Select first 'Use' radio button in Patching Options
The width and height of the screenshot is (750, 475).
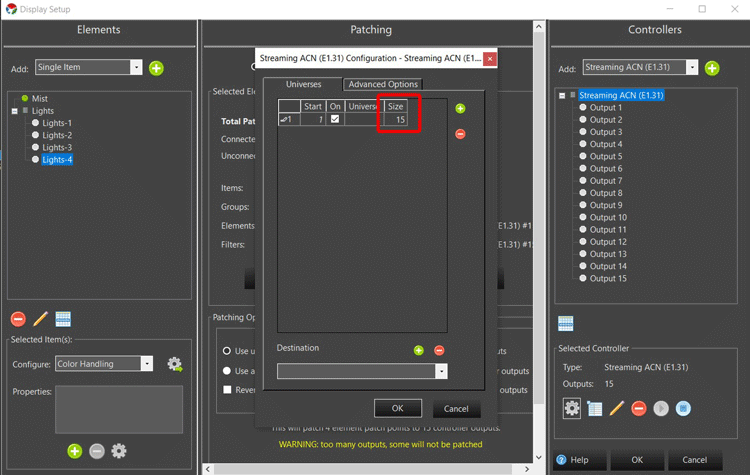click(x=227, y=351)
